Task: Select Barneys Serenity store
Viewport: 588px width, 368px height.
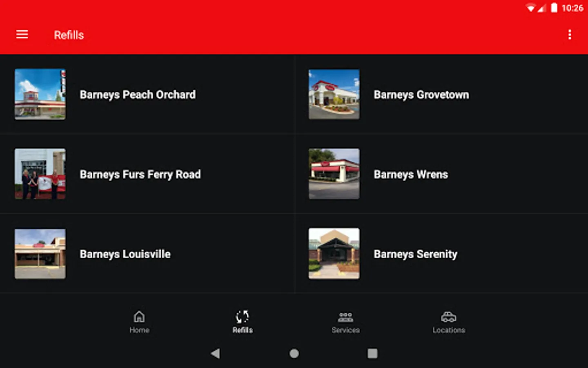Action: point(441,254)
